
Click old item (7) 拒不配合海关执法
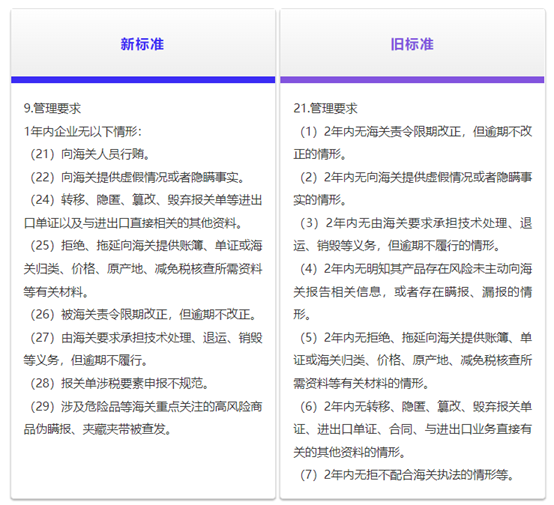(x=407, y=475)
